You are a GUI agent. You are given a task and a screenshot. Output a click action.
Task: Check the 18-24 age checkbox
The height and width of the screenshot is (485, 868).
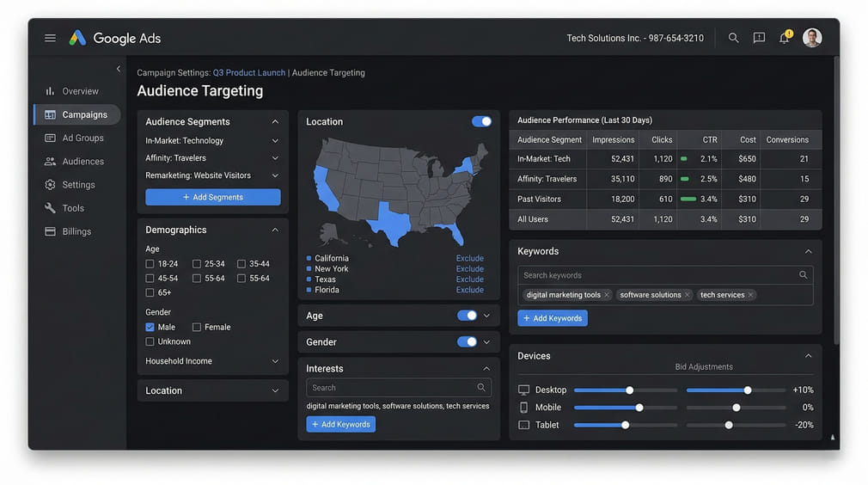pyautogui.click(x=150, y=264)
